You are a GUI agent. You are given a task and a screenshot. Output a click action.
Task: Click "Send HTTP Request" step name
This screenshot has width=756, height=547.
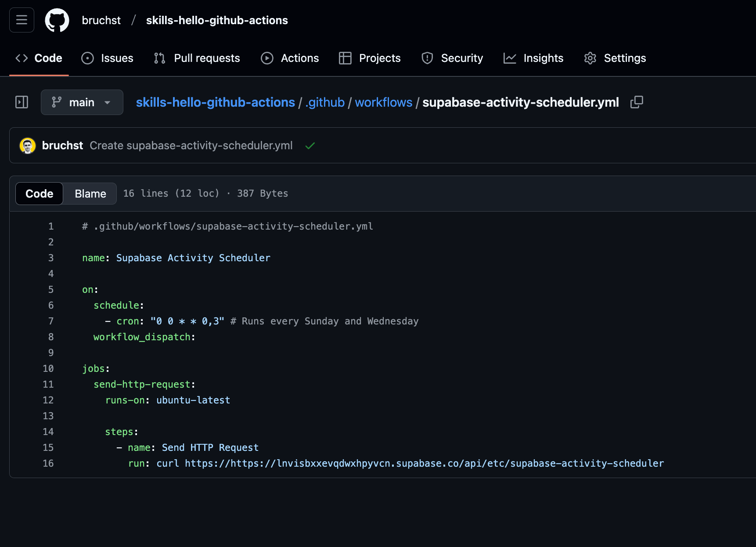(210, 448)
